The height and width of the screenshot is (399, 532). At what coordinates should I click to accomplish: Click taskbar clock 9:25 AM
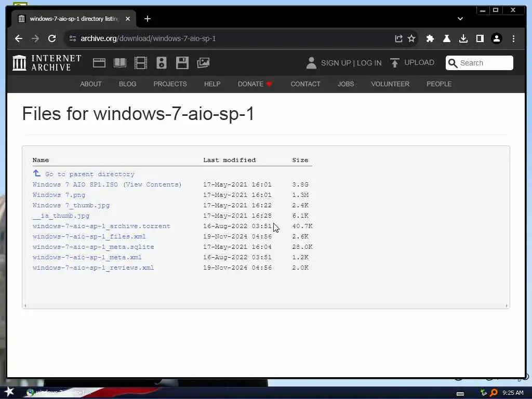[513, 393]
